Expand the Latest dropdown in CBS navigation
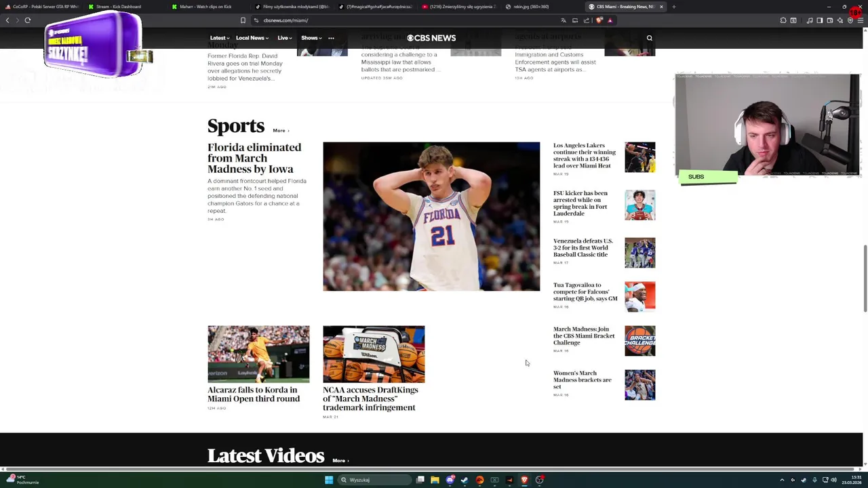The width and height of the screenshot is (868, 488). pos(219,38)
